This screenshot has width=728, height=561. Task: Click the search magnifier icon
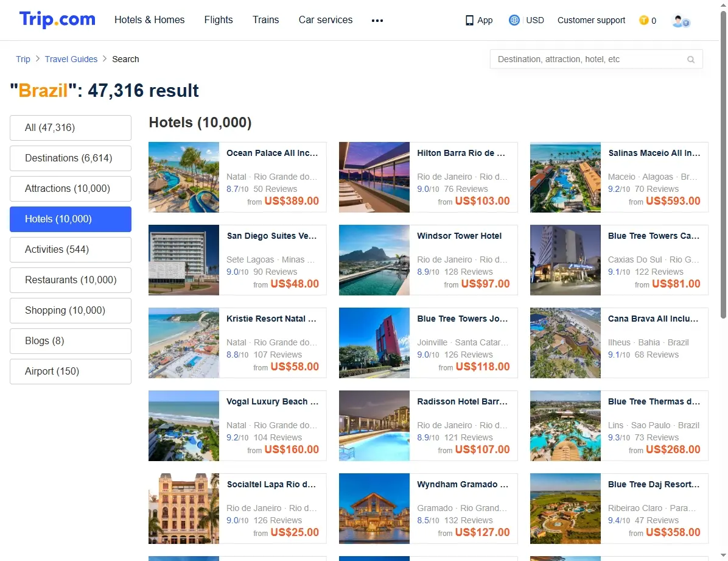click(x=691, y=60)
